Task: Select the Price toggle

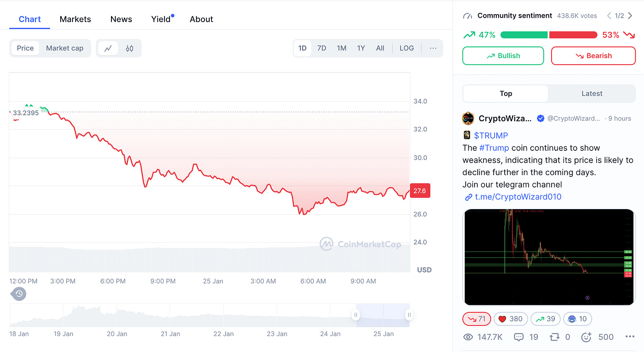Action: coord(25,48)
